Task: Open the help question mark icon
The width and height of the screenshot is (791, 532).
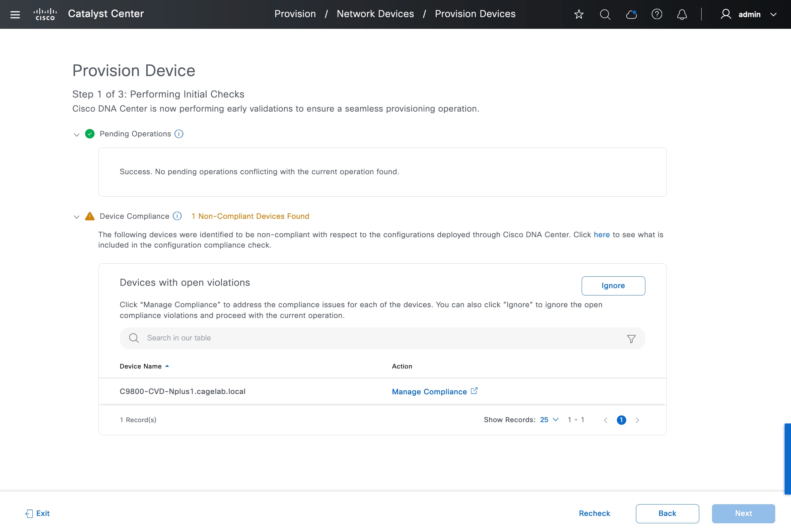Action: pos(657,14)
